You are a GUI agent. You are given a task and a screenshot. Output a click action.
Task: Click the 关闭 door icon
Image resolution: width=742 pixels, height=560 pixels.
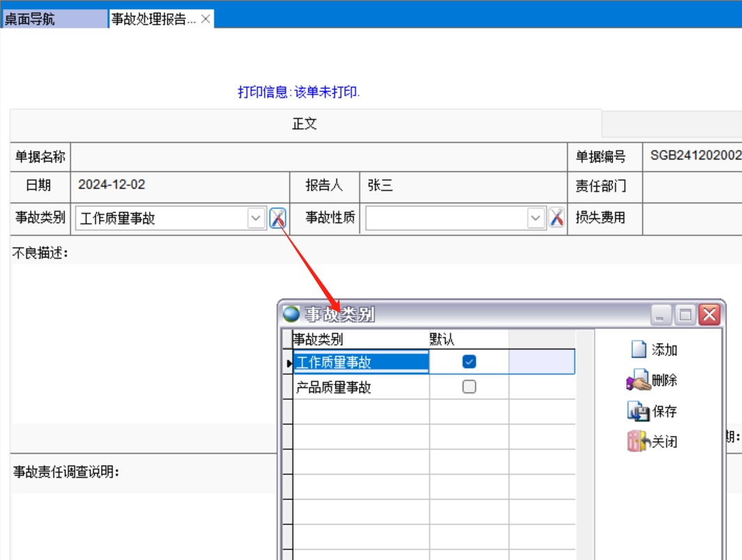(638, 441)
